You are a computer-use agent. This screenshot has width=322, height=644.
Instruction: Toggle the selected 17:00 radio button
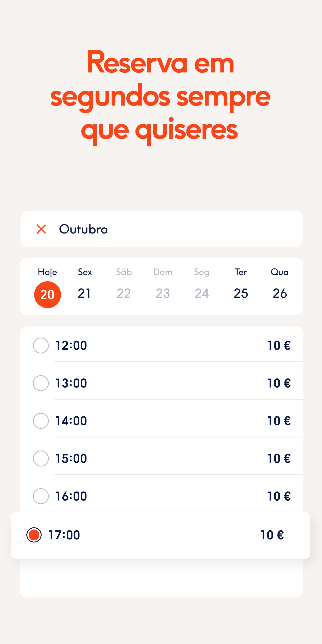pos(34,535)
